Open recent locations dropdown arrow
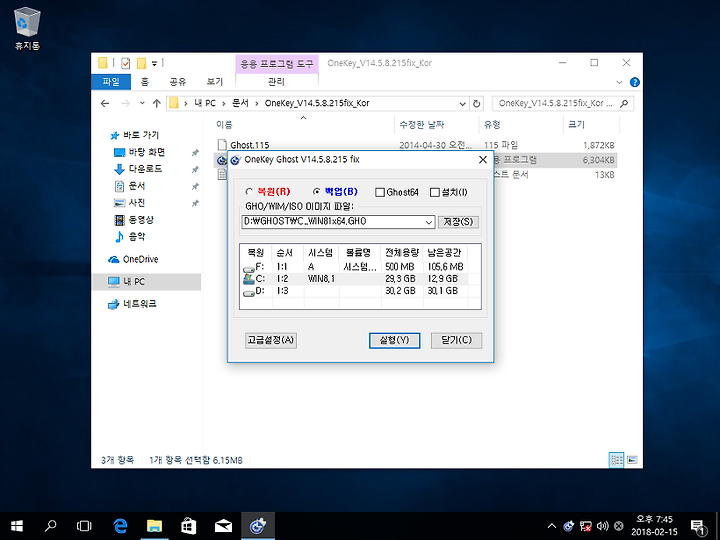This screenshot has height=540, width=720. click(x=142, y=104)
